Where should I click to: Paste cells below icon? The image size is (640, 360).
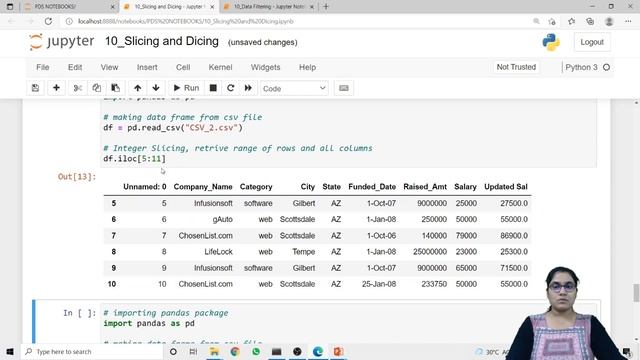[x=116, y=88]
